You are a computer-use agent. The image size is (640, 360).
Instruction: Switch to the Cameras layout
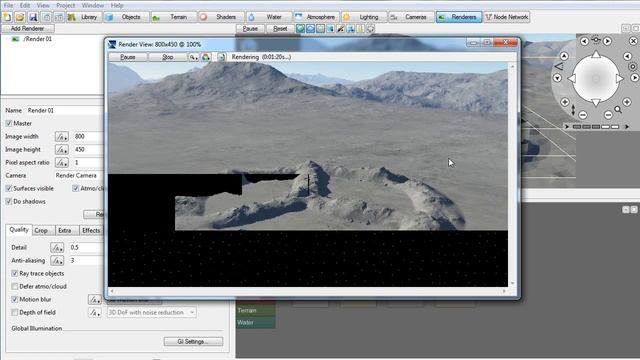pyautogui.click(x=411, y=17)
